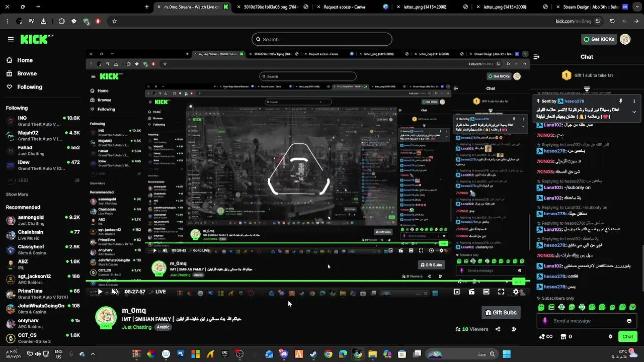Click the KICK logo

pos(37,39)
